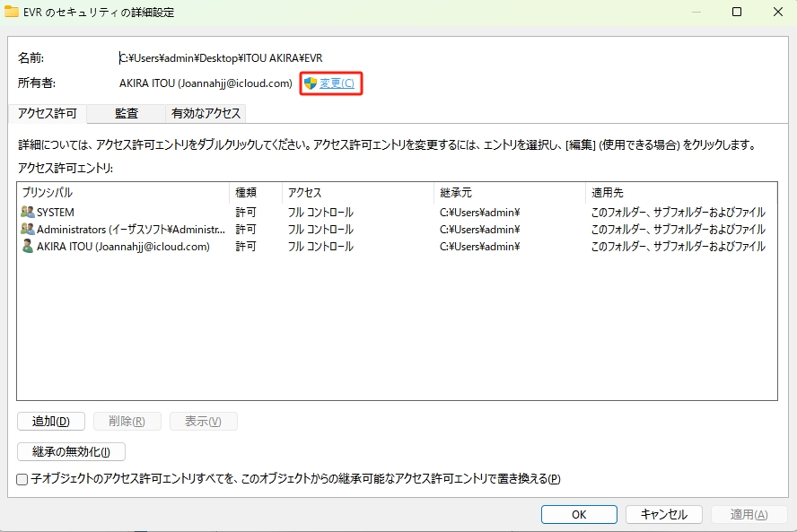Click the 継承の無効化(I) button
Image resolution: width=797 pixels, height=532 pixels.
[71, 452]
